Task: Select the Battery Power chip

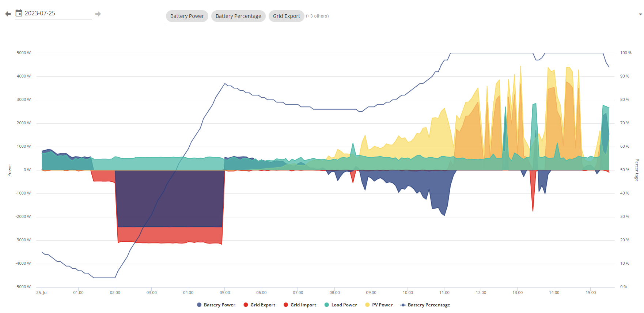Action: 187,16
